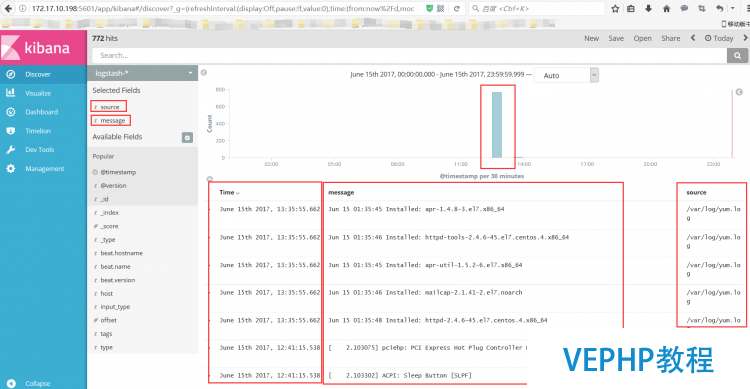
Task: Select the beat.hostname field
Action: (121, 253)
